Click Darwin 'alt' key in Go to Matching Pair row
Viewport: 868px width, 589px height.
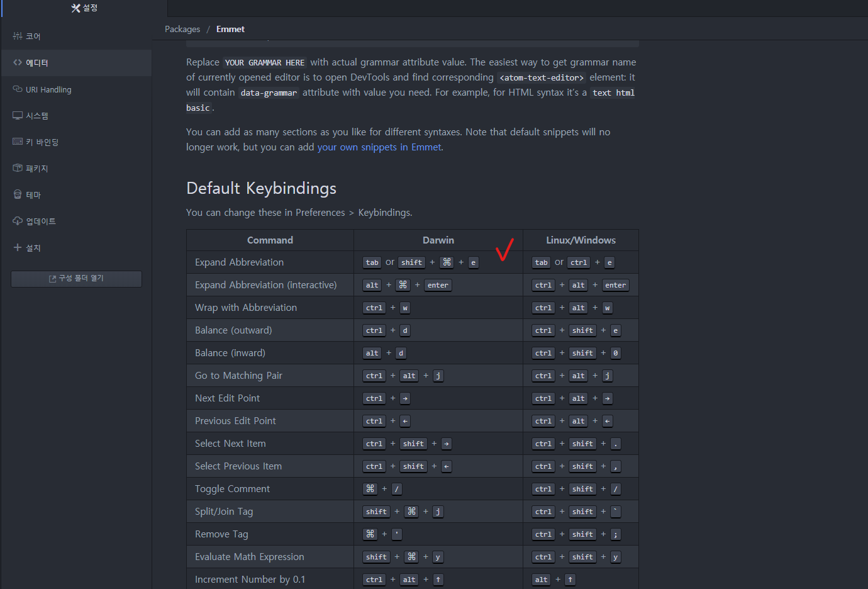pyautogui.click(x=409, y=376)
